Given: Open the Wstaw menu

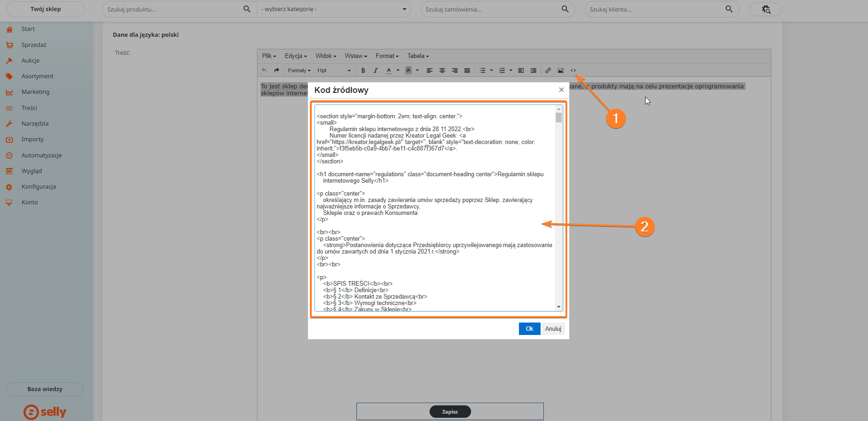Looking at the screenshot, I should 355,56.
